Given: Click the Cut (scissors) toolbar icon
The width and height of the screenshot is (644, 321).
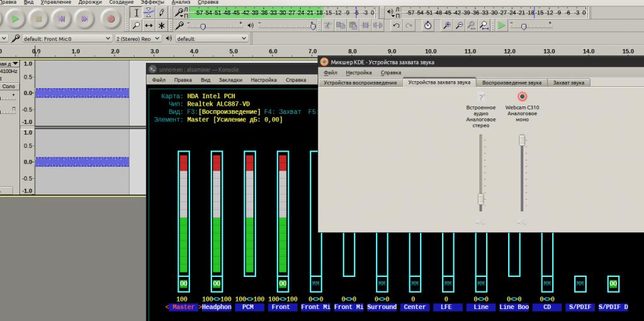Looking at the screenshot, I should [x=327, y=25].
